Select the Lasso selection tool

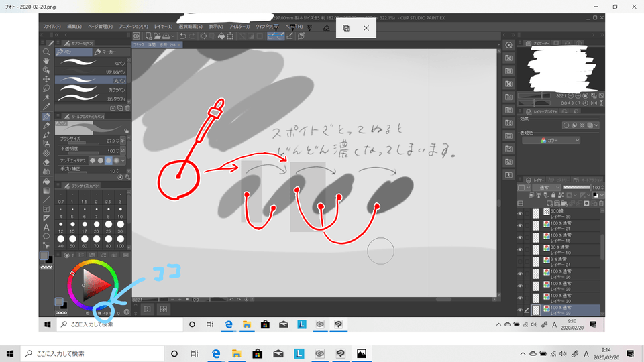46,88
